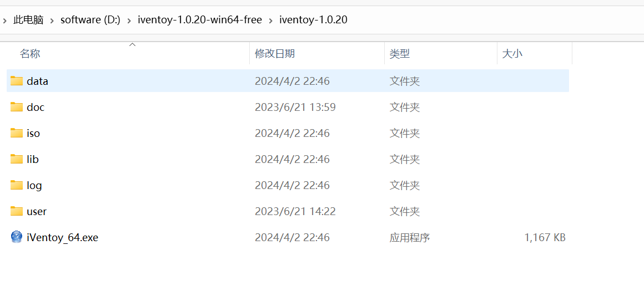Click the user folder icon

[17, 211]
